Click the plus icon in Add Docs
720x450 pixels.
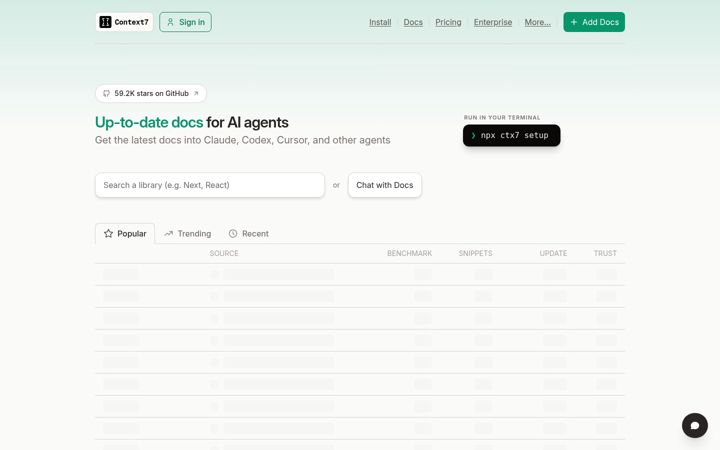coord(574,22)
